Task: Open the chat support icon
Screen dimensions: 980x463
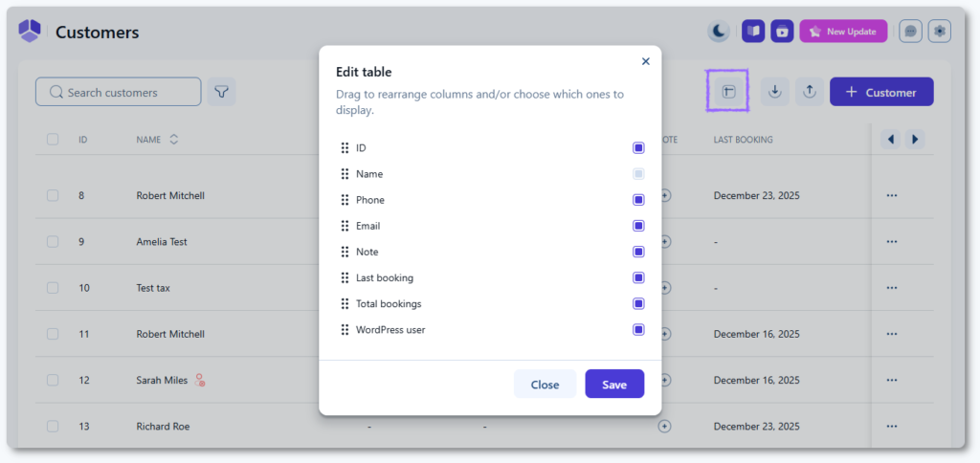Action: pos(911,32)
